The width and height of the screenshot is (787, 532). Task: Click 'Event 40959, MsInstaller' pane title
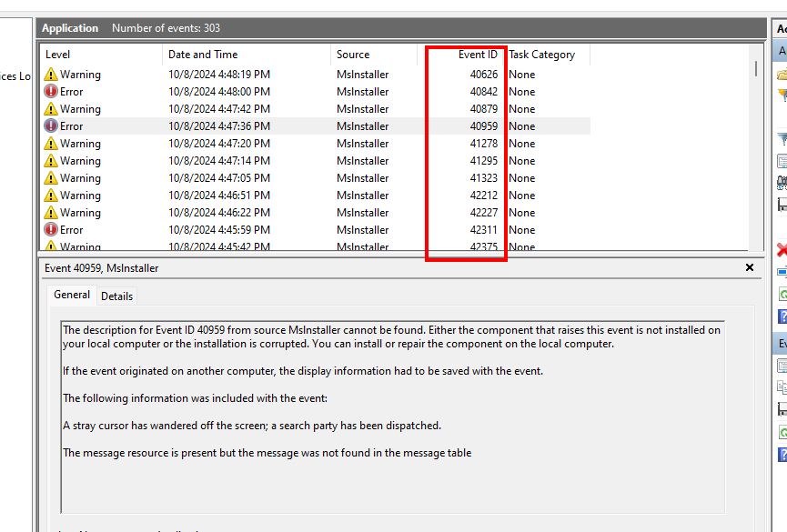tap(101, 268)
